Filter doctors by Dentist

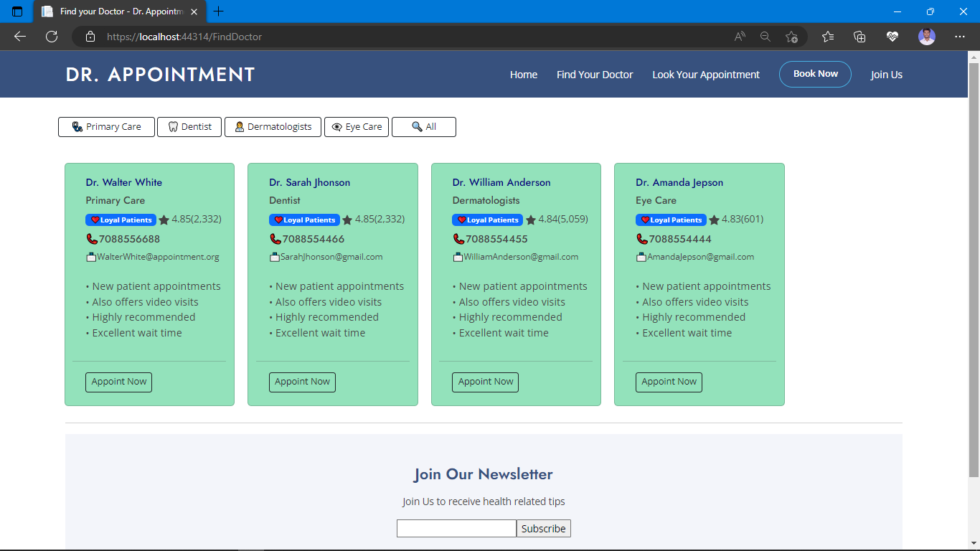[x=189, y=127]
